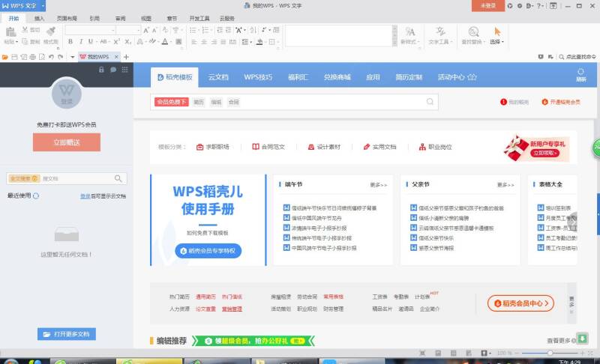The width and height of the screenshot is (600, 364).
Task: Toggle Italic formatting (I)
Action: click(x=81, y=41)
